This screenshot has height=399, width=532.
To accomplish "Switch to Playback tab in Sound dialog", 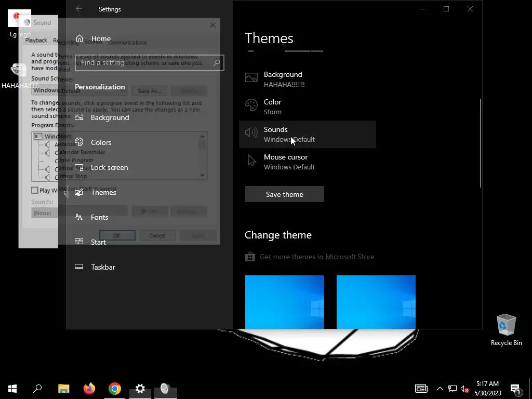I will [x=36, y=41].
